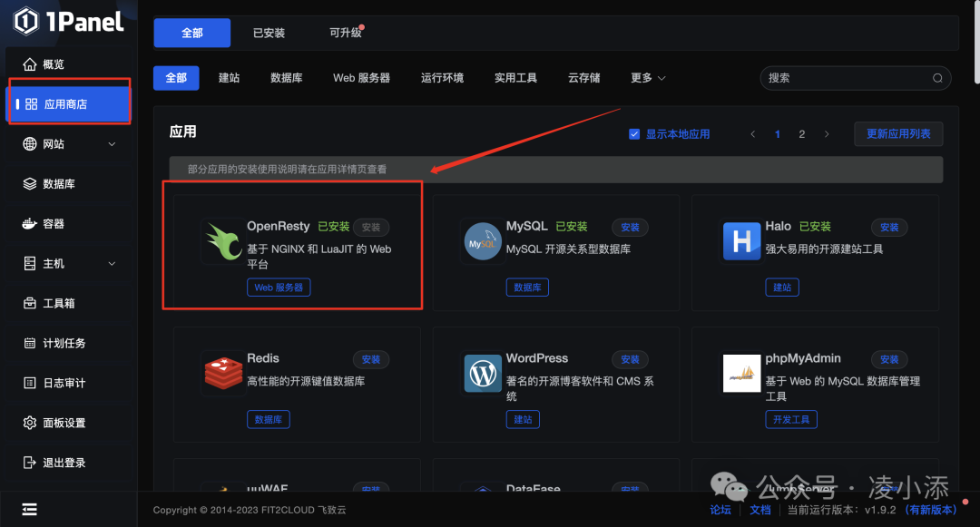The image size is (980, 527).
Task: Install phpMyAdmin with its 安装 button
Action: point(888,360)
